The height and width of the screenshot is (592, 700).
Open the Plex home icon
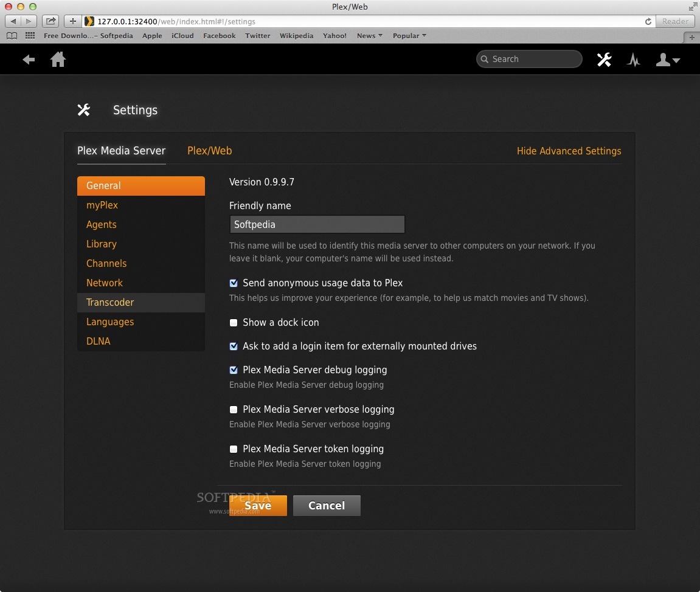pos(58,60)
